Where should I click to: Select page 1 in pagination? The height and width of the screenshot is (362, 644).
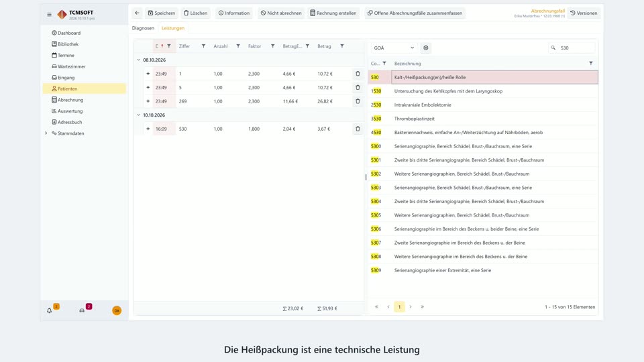399,307
